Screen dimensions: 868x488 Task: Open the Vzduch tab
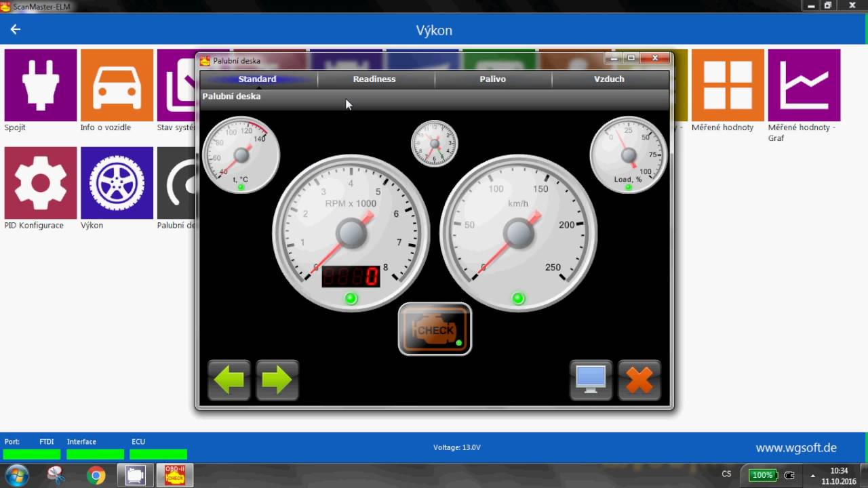tap(609, 79)
